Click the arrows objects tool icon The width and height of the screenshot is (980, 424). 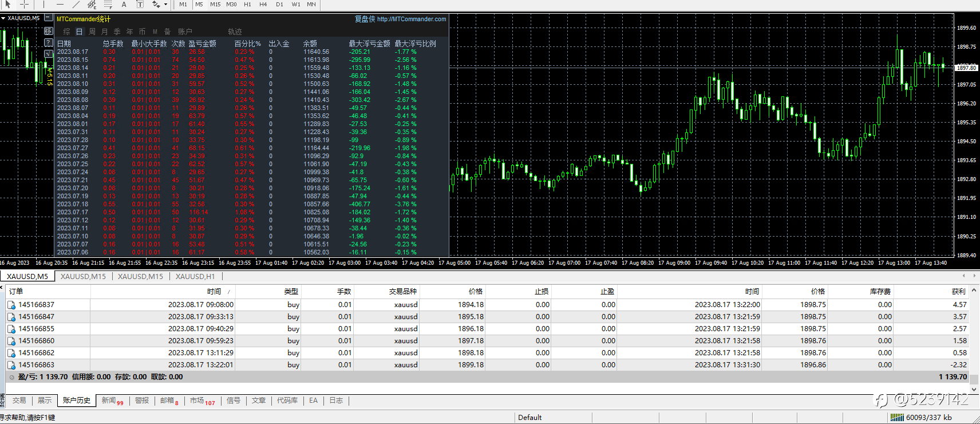tap(156, 4)
